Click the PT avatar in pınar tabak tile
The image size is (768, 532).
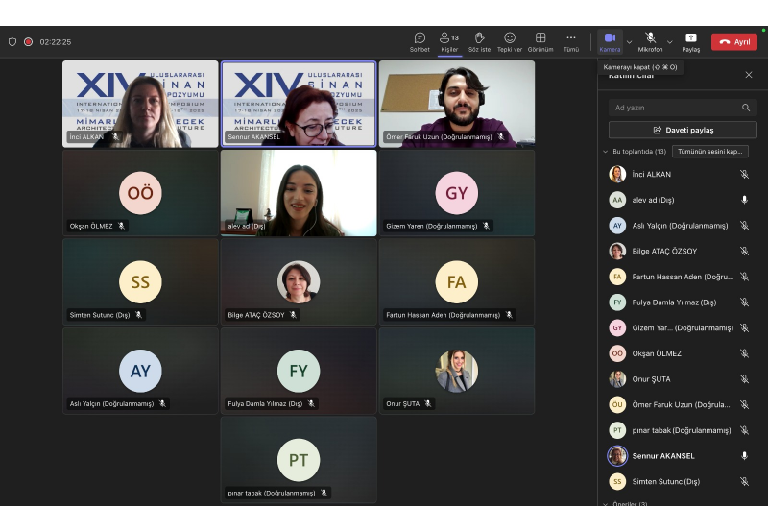(299, 460)
